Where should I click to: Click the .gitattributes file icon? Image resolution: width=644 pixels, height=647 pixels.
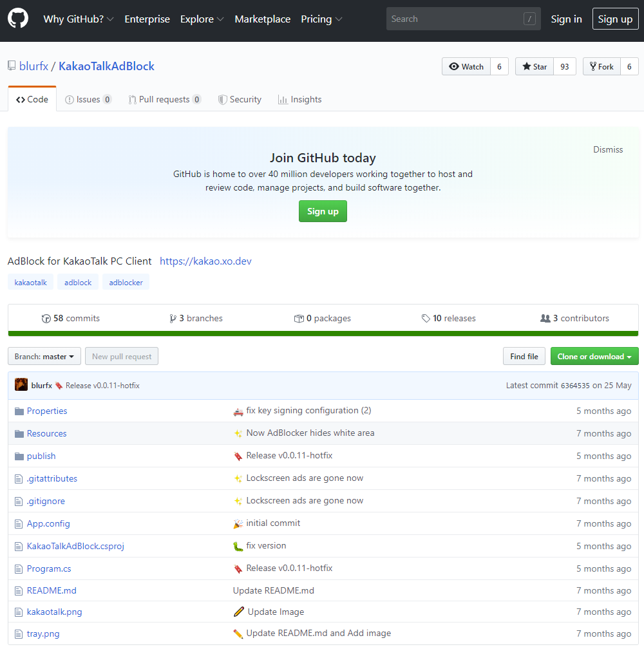(19, 479)
